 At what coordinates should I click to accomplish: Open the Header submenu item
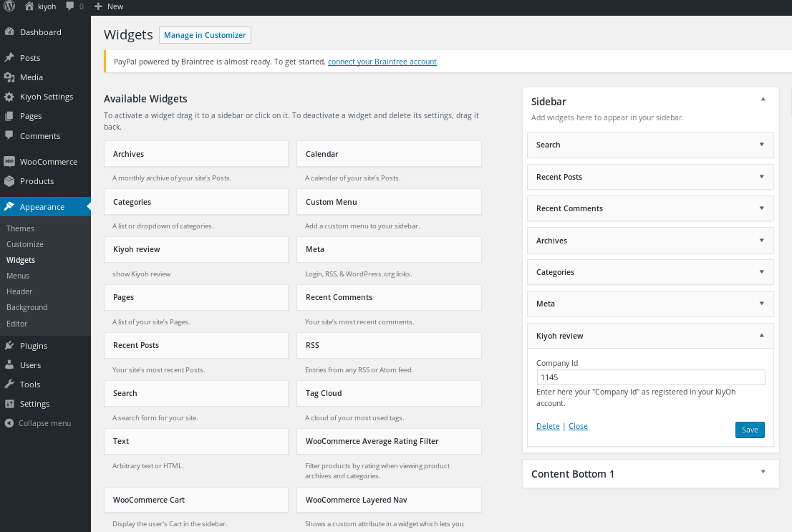[19, 291]
